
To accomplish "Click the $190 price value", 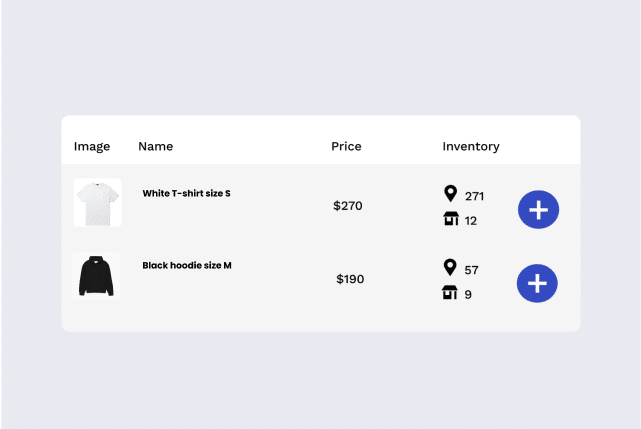I will point(350,279).
